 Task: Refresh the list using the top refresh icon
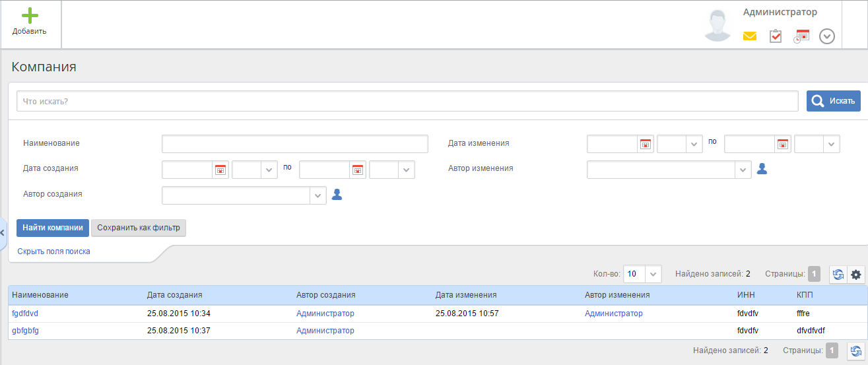838,275
